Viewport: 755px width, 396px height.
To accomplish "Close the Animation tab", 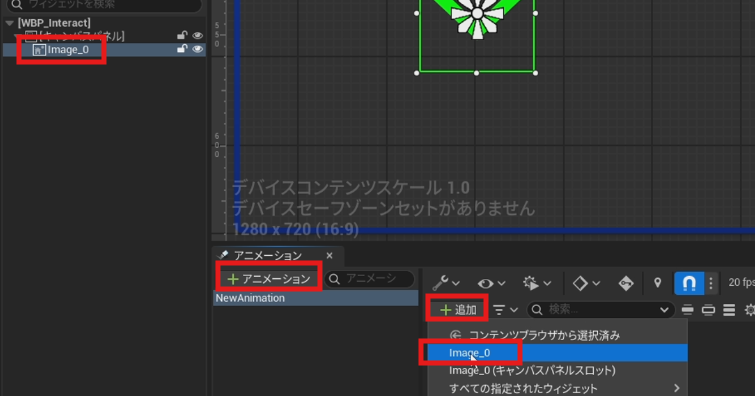I will point(329,255).
